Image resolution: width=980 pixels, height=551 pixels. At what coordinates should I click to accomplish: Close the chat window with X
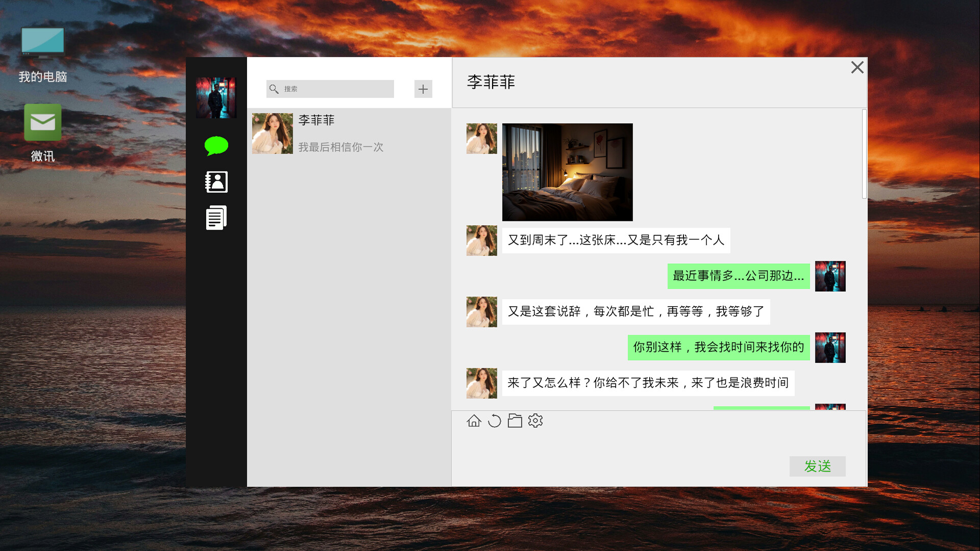click(857, 67)
